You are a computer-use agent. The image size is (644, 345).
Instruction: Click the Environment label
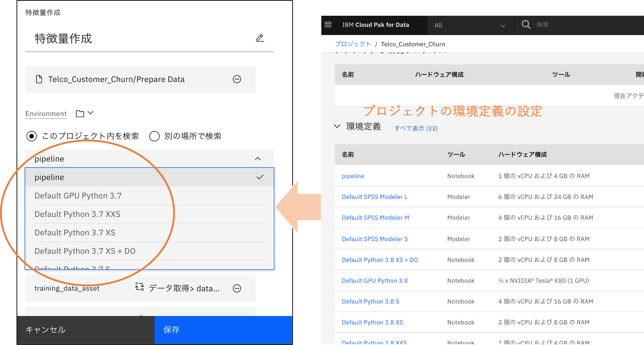(x=46, y=113)
